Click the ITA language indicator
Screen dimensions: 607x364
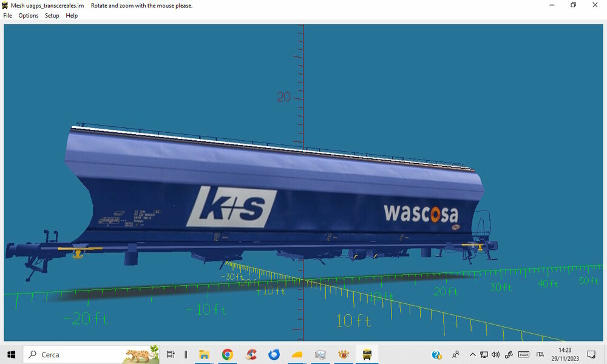click(x=540, y=354)
